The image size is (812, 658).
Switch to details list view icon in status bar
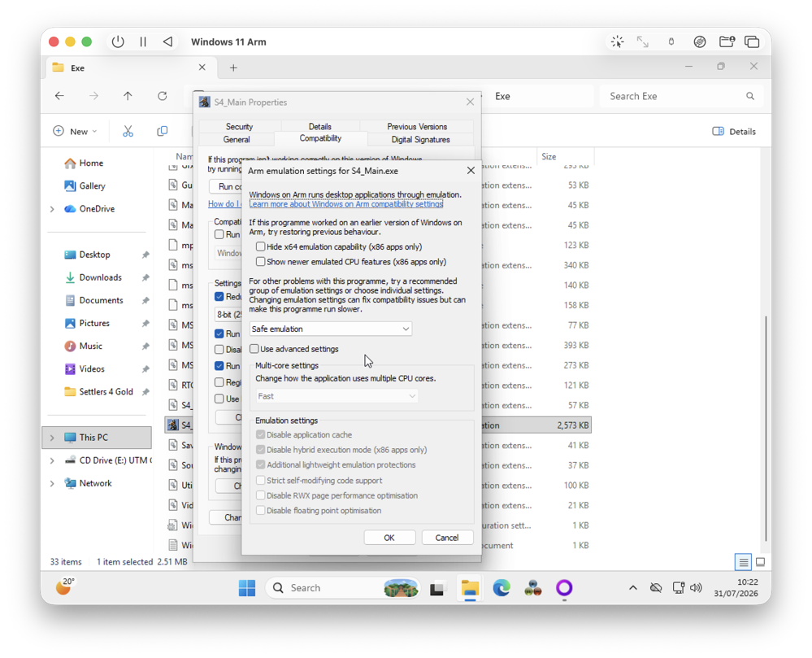point(743,562)
